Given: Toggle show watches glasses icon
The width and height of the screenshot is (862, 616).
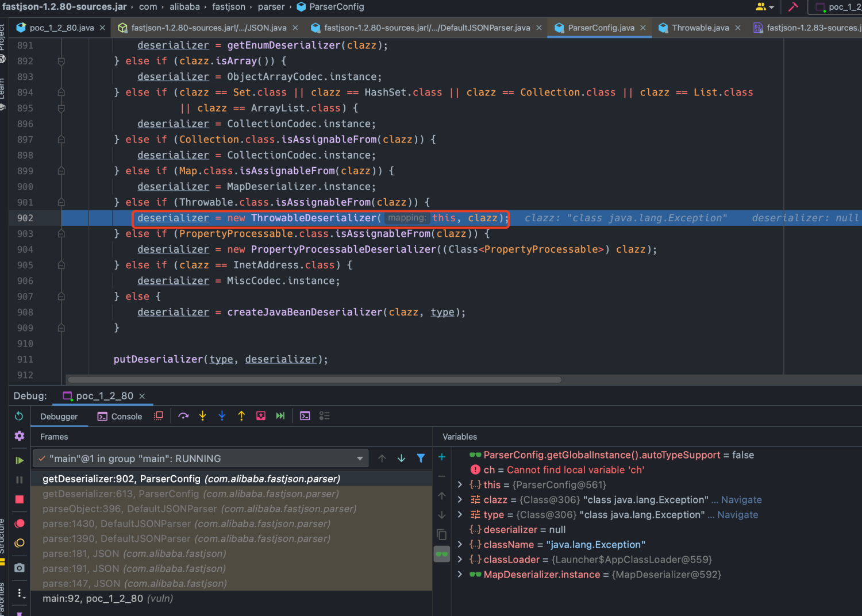Looking at the screenshot, I should point(442,555).
